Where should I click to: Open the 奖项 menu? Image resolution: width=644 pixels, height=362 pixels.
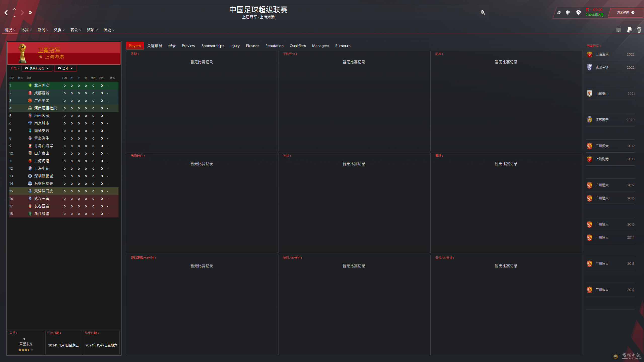[92, 30]
